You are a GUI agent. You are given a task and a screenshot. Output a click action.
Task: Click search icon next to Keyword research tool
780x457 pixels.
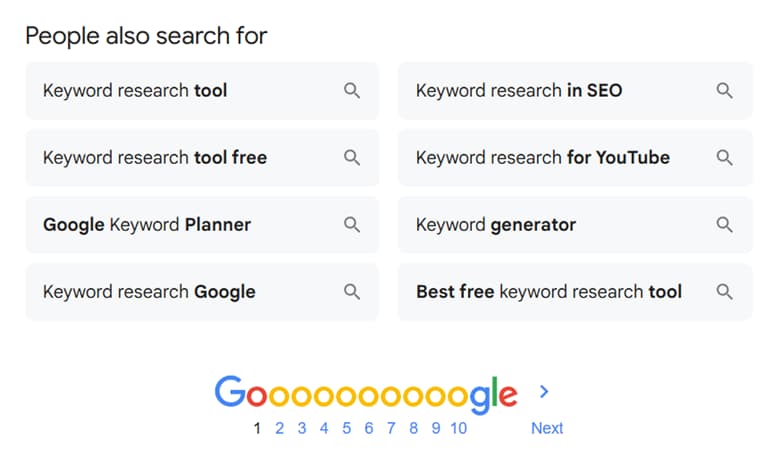(352, 90)
